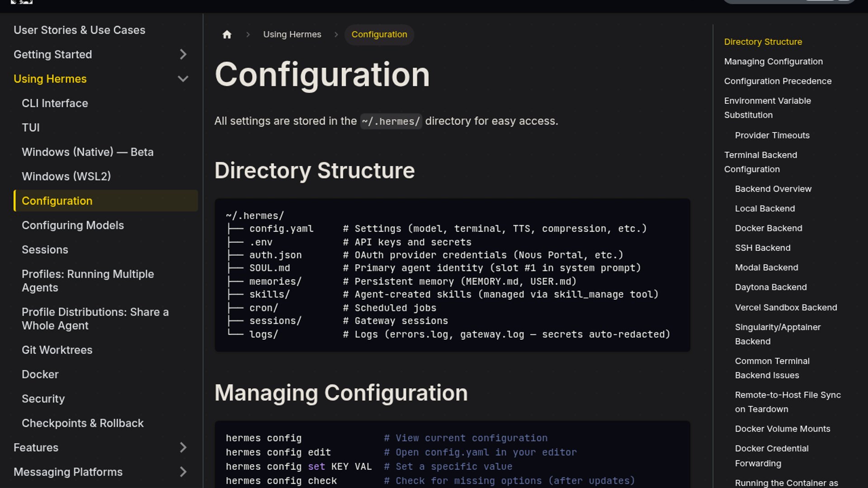Click the Using Hermes breadcrumb

point(292,34)
